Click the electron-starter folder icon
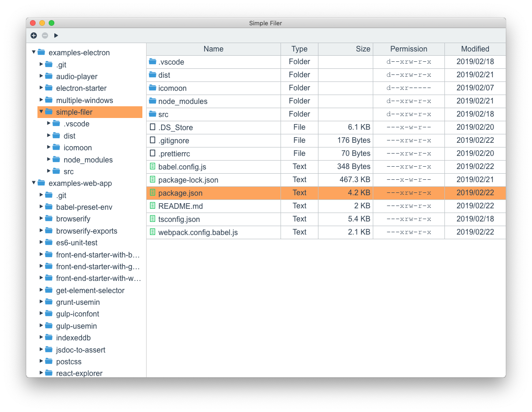The image size is (532, 412). click(x=49, y=88)
